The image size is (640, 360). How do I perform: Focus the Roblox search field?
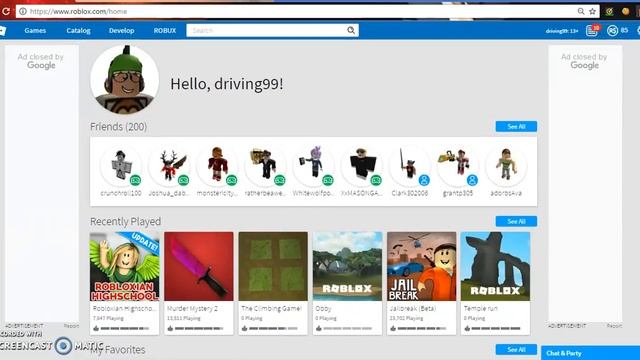(x=266, y=30)
